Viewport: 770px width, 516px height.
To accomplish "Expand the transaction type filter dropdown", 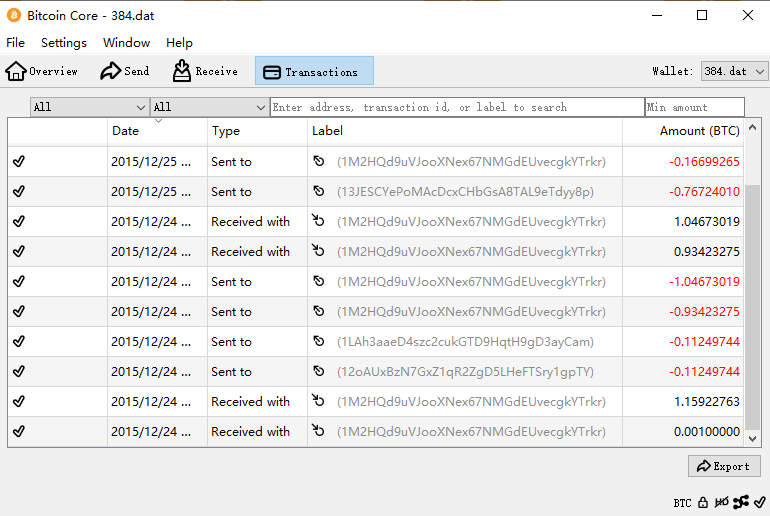I will [209, 107].
